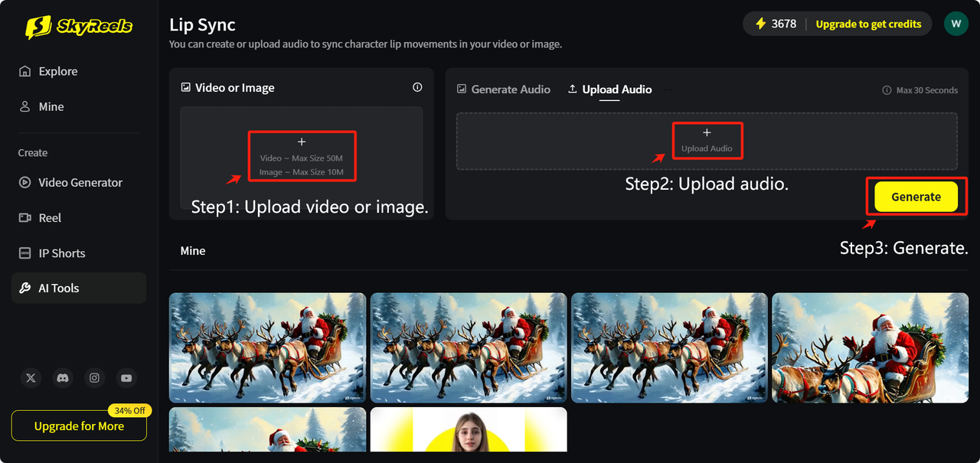The height and width of the screenshot is (463, 980).
Task: Click the Upgrade for More button
Action: (x=79, y=426)
